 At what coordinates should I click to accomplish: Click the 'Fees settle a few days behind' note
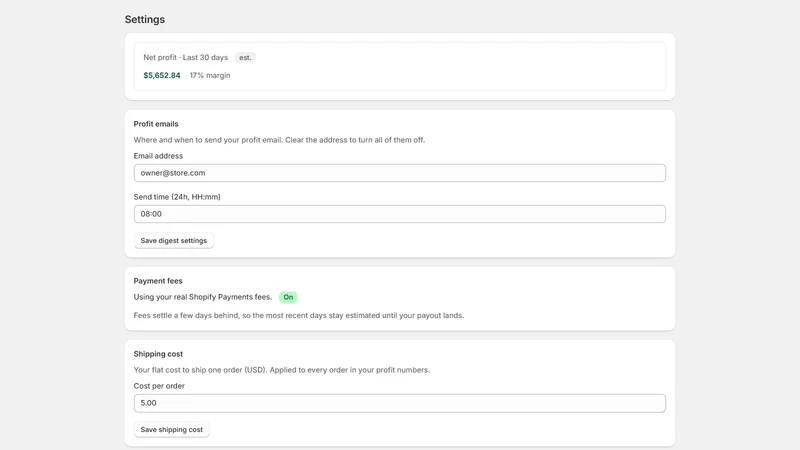click(x=299, y=315)
